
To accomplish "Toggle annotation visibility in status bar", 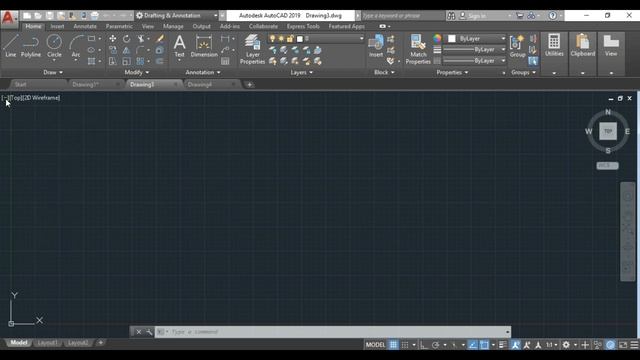I will click(516, 345).
